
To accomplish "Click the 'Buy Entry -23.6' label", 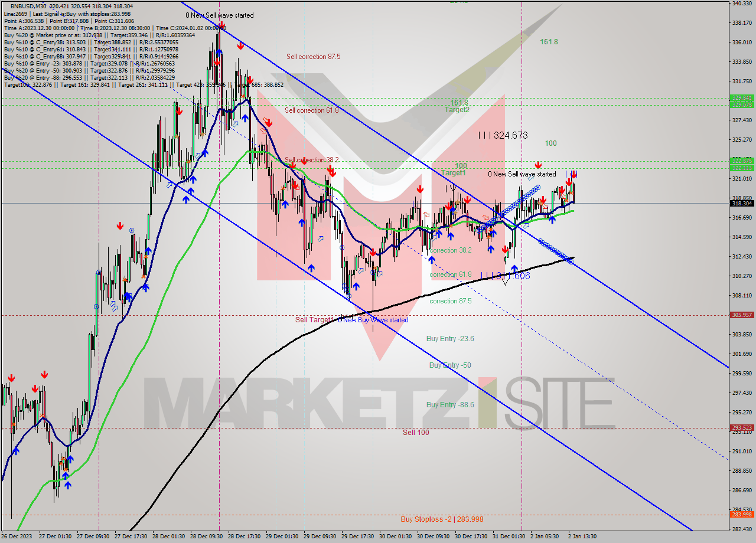I will [x=450, y=339].
